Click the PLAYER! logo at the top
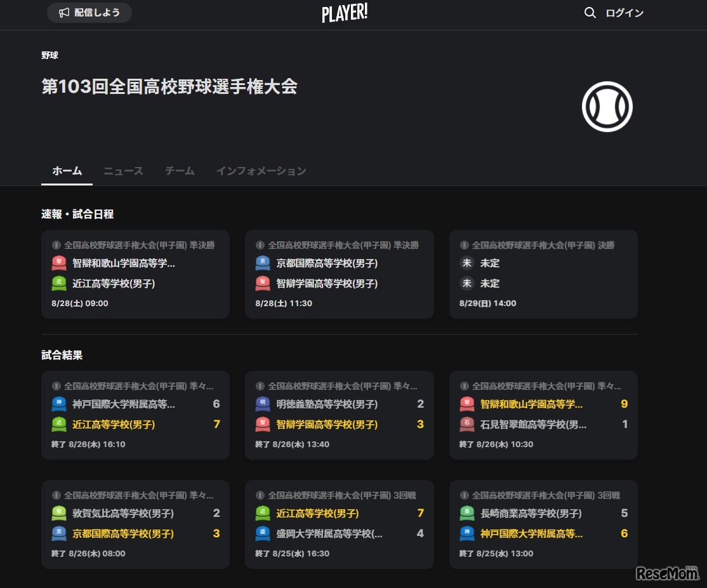 tap(345, 13)
